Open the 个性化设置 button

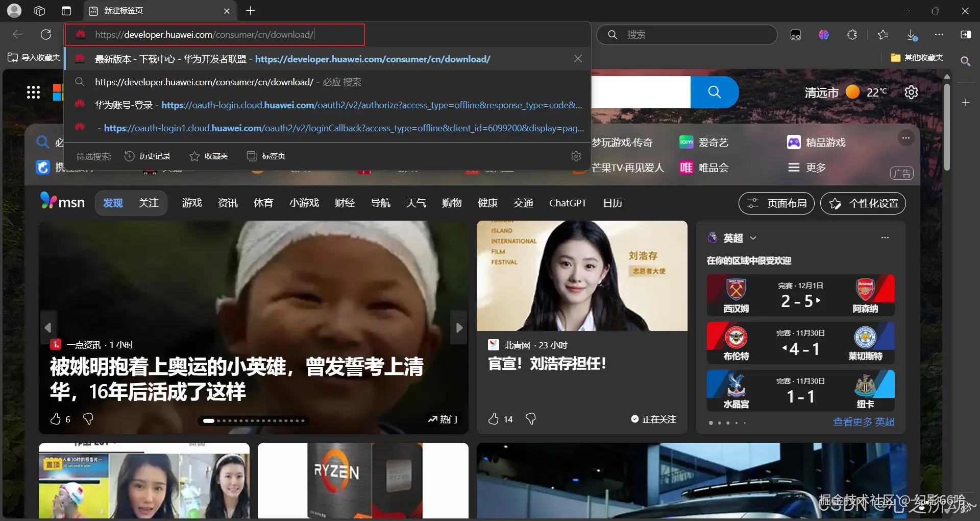863,203
